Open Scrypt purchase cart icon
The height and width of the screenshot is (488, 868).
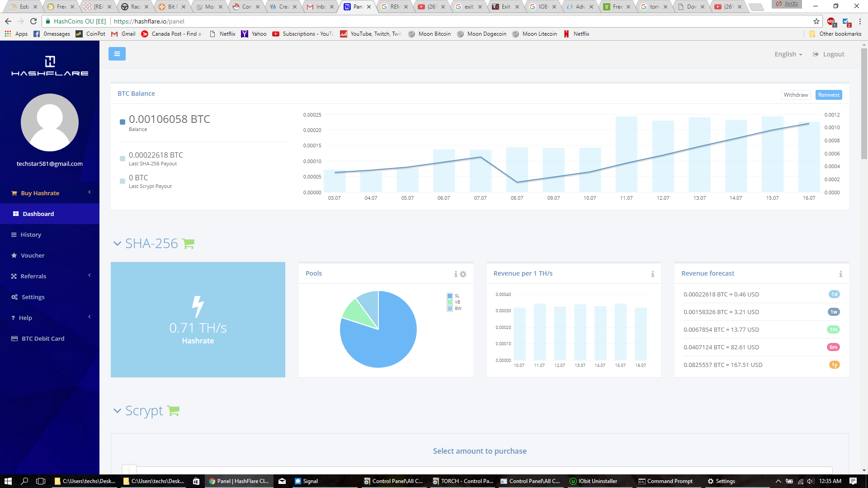[x=173, y=411]
